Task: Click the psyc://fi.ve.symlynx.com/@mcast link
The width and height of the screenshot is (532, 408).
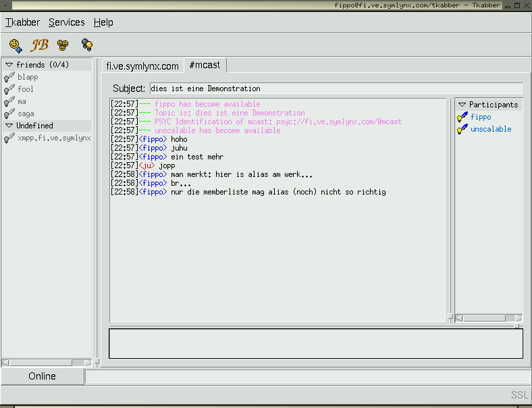Action: [x=339, y=122]
